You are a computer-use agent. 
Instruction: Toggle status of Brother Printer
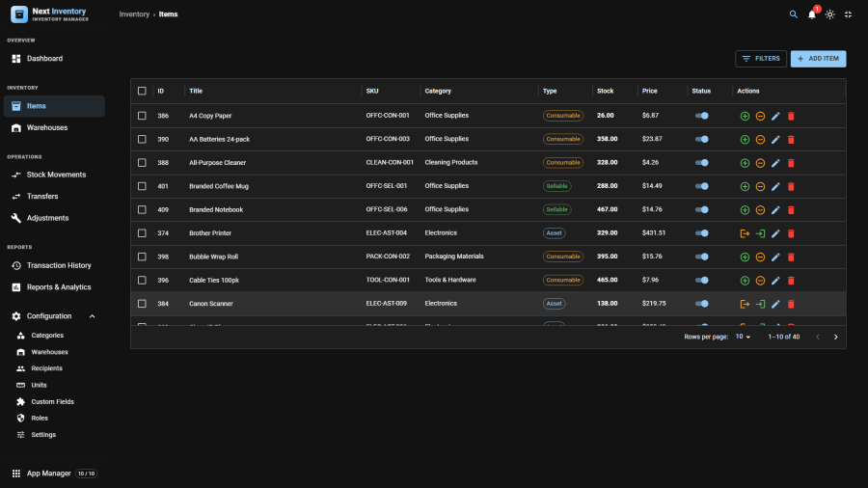coord(701,233)
